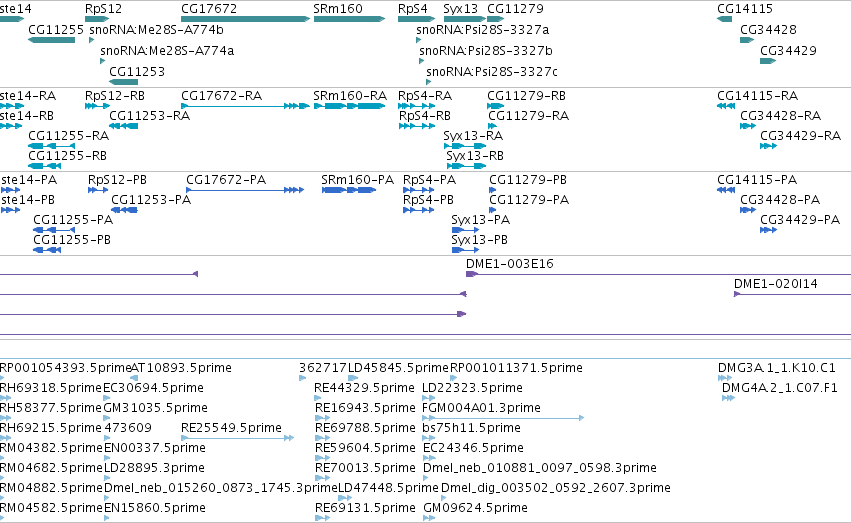
Task: Select protein CG17672-PA
Action: (x=245, y=190)
